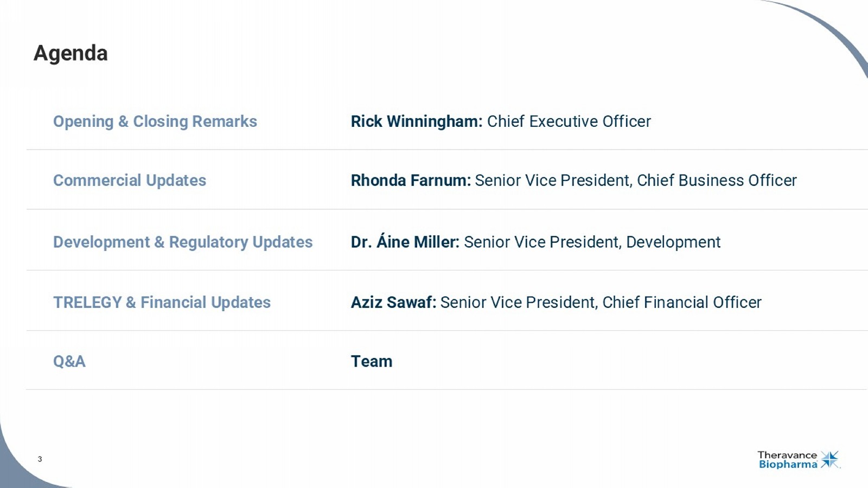Click the name "Rick Winningham:"
The width and height of the screenshot is (868, 488).
point(416,121)
